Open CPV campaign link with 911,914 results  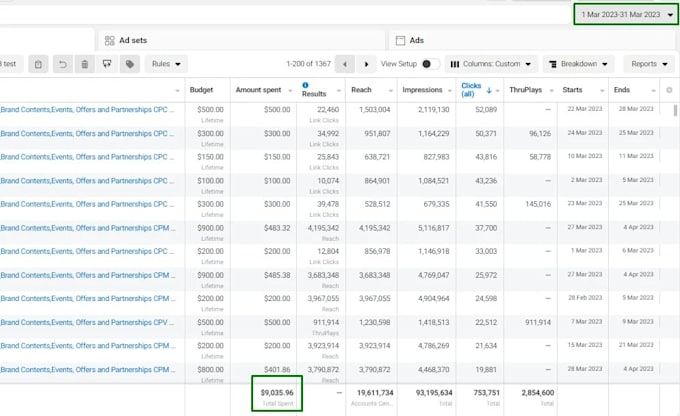point(87,323)
